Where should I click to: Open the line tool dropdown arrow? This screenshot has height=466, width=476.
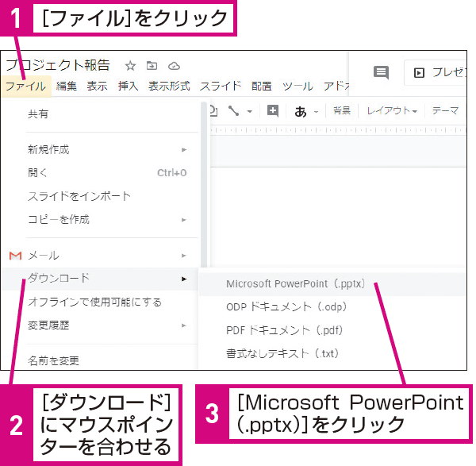pos(250,111)
